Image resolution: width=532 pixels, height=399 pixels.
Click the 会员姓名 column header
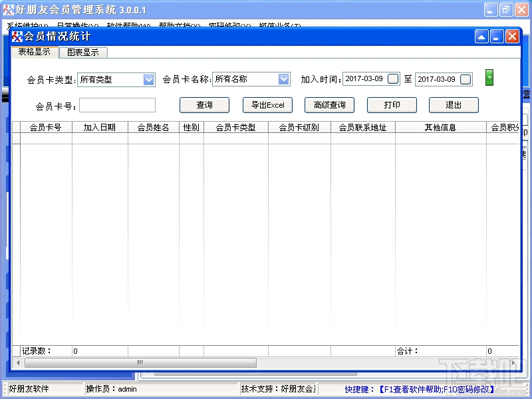click(x=154, y=128)
